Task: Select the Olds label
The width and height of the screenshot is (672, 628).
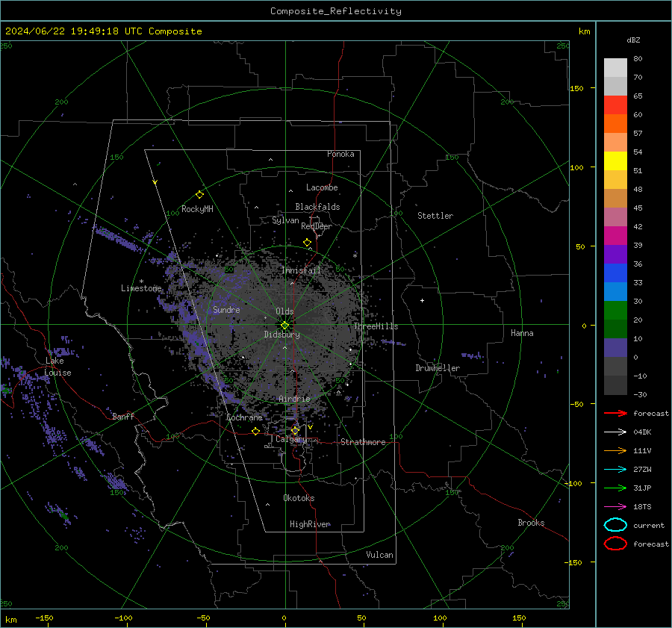Action: point(284,311)
